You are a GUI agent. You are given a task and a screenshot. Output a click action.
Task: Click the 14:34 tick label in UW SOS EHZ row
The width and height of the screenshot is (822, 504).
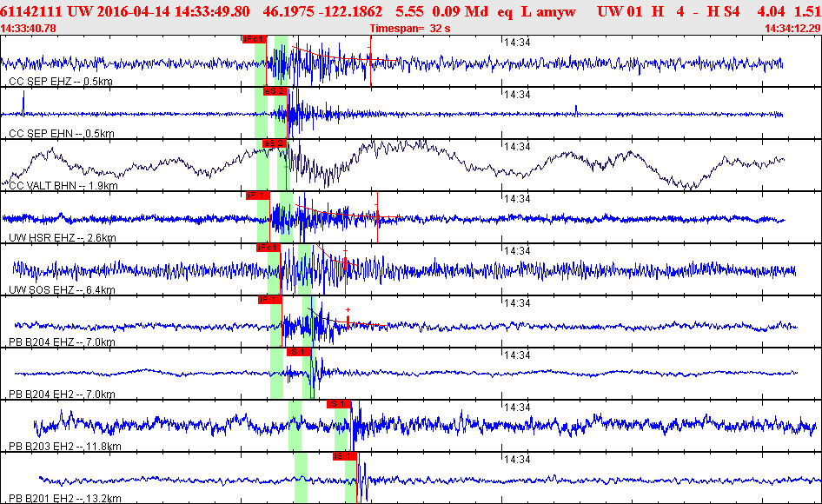517,250
